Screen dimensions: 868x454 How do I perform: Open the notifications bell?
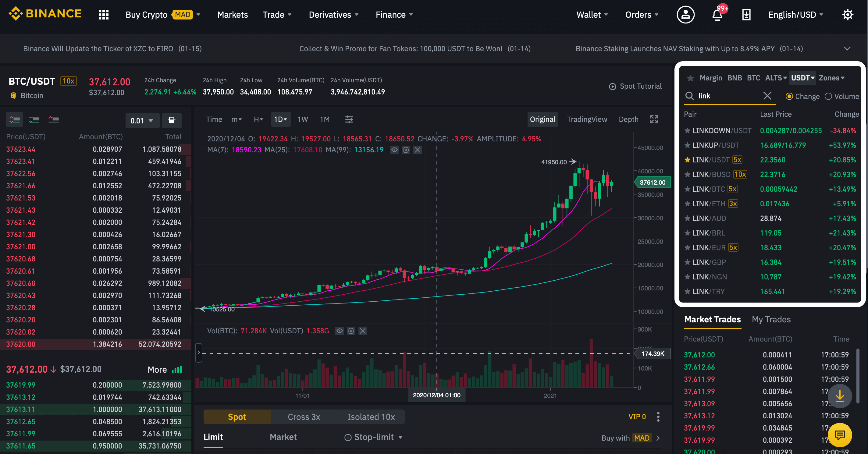717,15
